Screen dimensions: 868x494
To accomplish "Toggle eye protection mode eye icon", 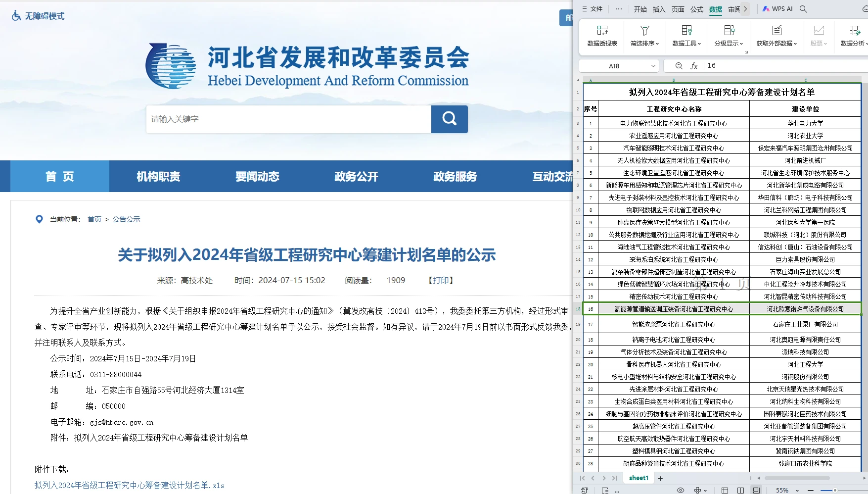I will pyautogui.click(x=681, y=490).
